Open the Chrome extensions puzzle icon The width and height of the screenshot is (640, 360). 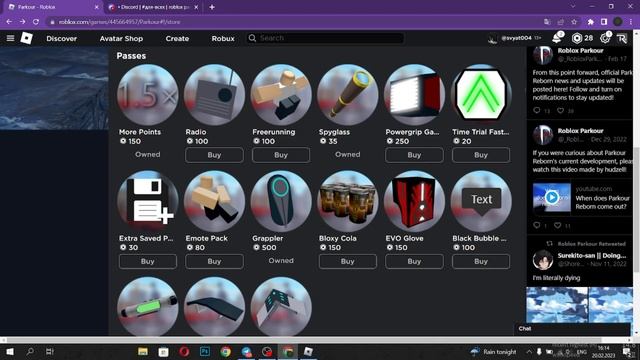pos(590,22)
